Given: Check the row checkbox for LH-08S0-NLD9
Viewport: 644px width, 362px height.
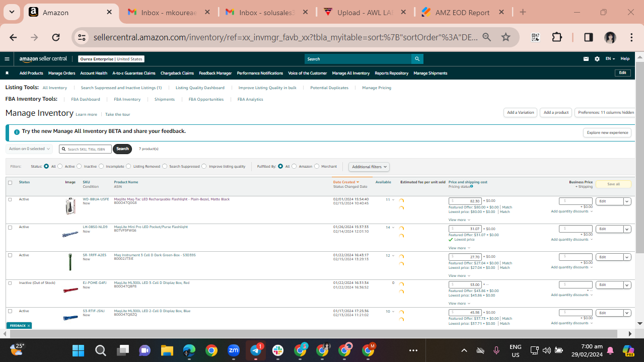Looking at the screenshot, I should pos(10,227).
